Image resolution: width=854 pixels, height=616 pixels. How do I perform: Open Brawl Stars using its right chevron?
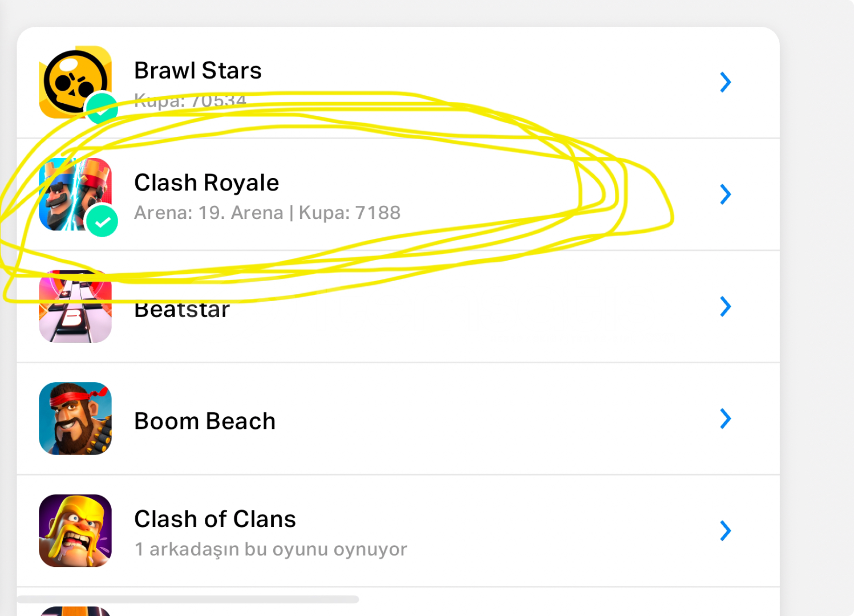tap(725, 82)
